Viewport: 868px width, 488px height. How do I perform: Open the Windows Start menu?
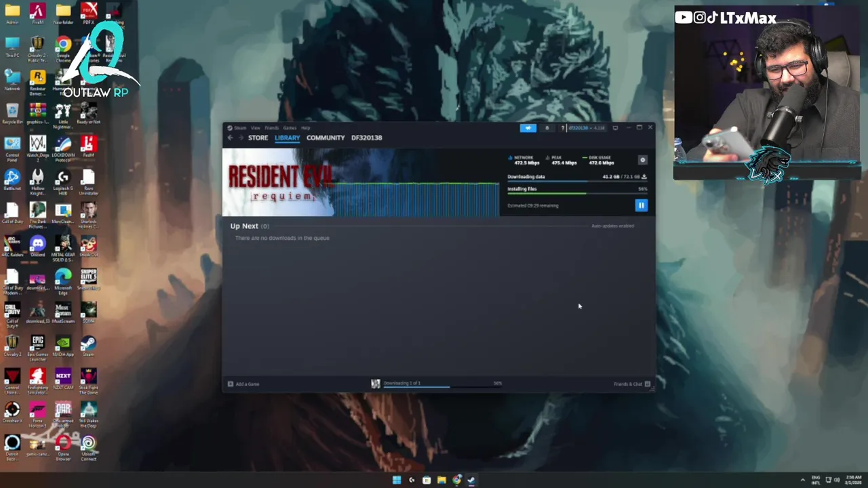coord(397,480)
